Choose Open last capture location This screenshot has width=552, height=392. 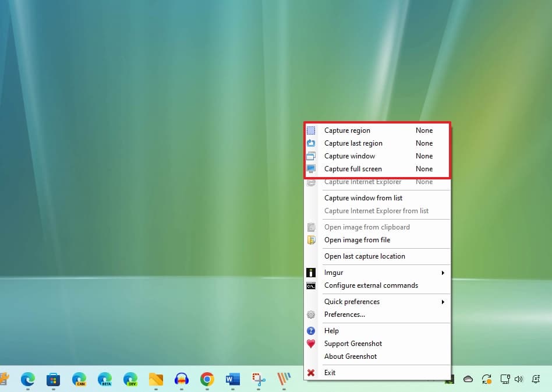click(x=365, y=256)
